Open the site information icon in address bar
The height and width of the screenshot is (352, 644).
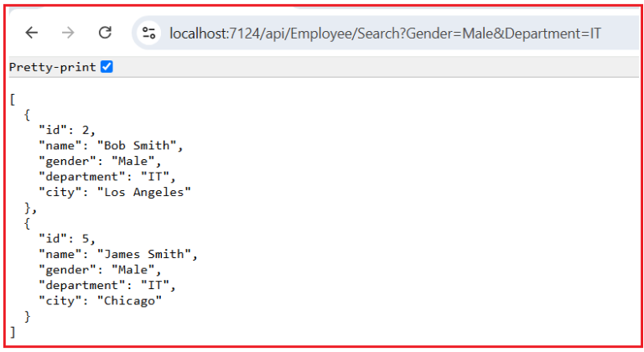[148, 33]
